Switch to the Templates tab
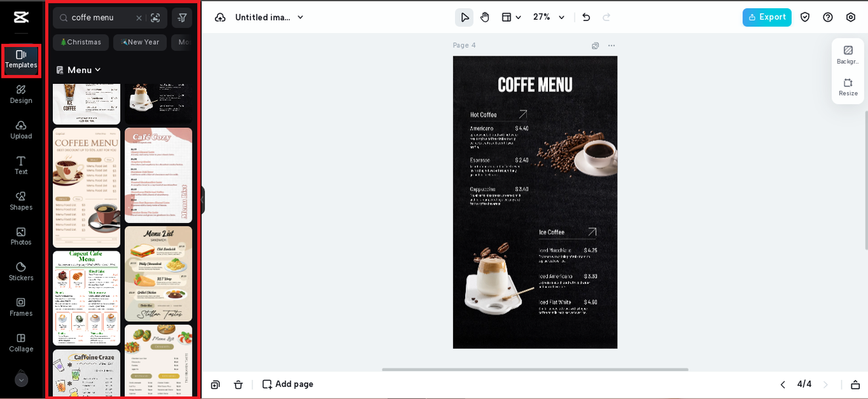Screen dimensions: 868x399 tap(21, 60)
